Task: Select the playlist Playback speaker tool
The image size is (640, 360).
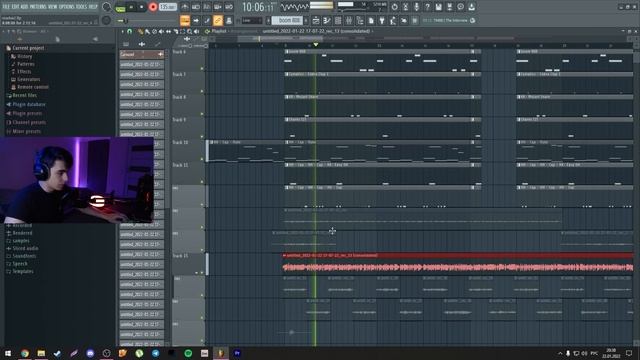Action: click(x=197, y=31)
